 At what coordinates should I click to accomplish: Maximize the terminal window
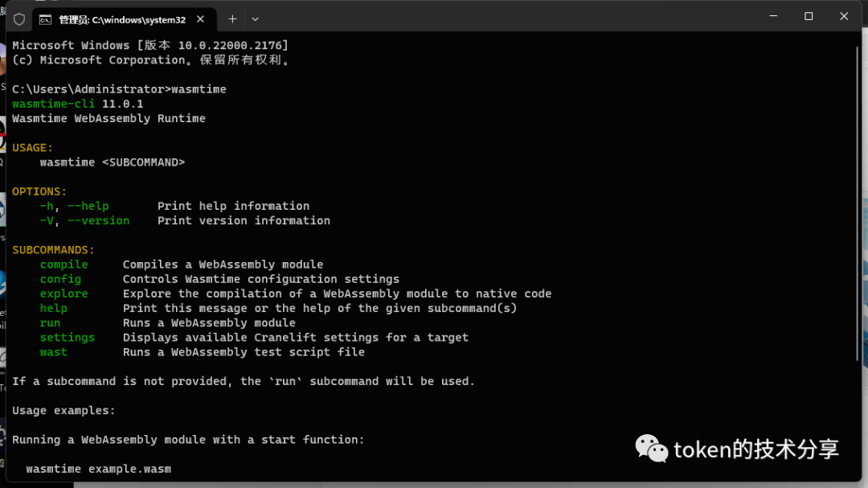click(x=809, y=16)
